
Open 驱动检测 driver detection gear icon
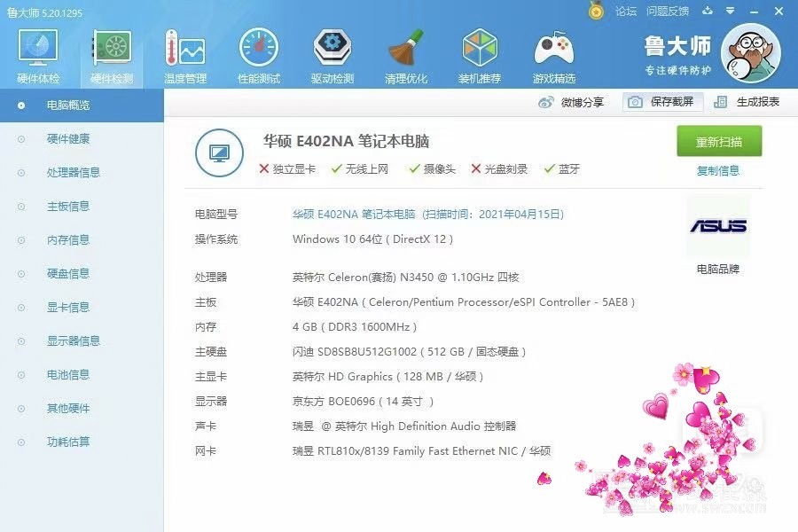pyautogui.click(x=332, y=55)
